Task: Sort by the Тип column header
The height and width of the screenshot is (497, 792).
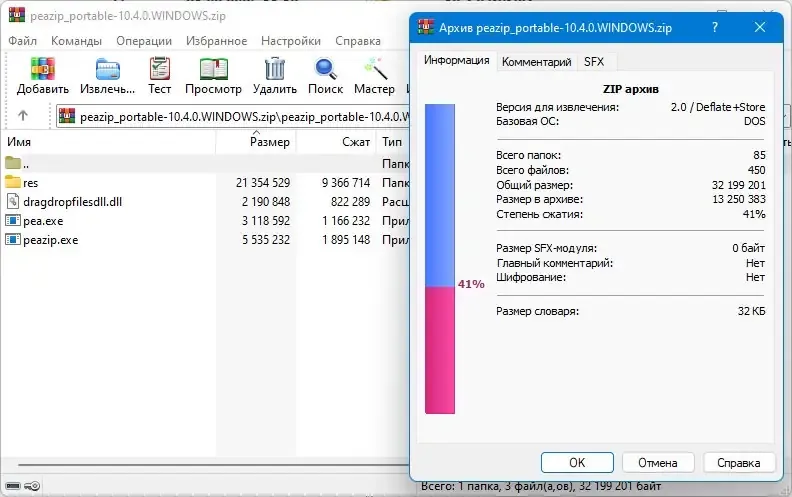Action: [x=393, y=142]
